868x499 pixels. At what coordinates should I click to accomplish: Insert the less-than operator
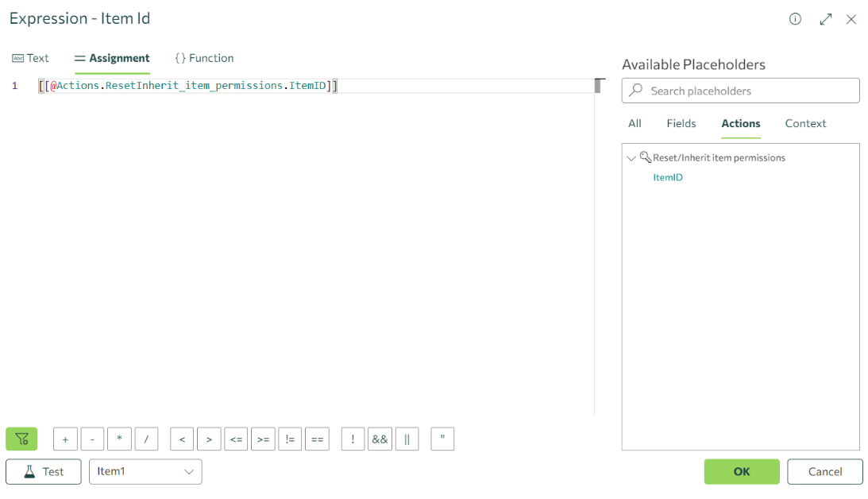tap(182, 439)
